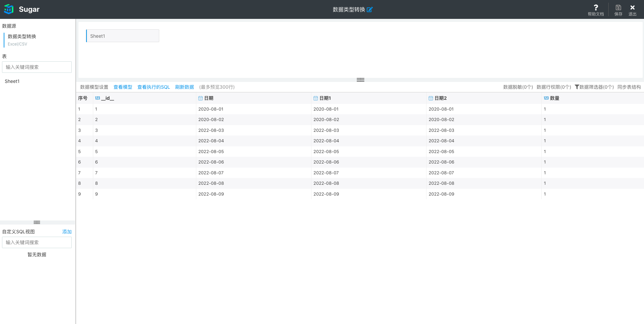Click the exit X icon

coord(632,8)
